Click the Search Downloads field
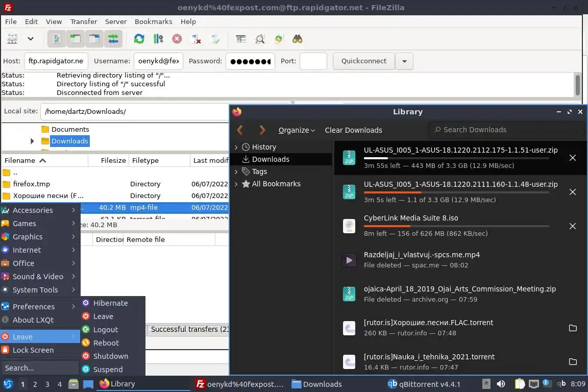Screen dimensions: 588x392 click(506, 130)
